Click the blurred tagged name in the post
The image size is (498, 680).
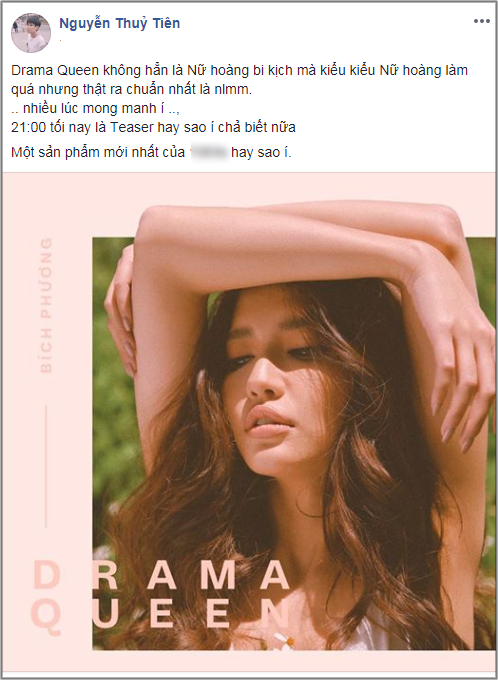208,153
